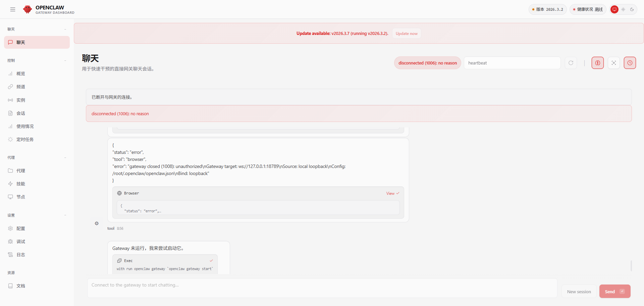Open the 会话 sessions page
The height and width of the screenshot is (306, 644).
pos(37,113)
